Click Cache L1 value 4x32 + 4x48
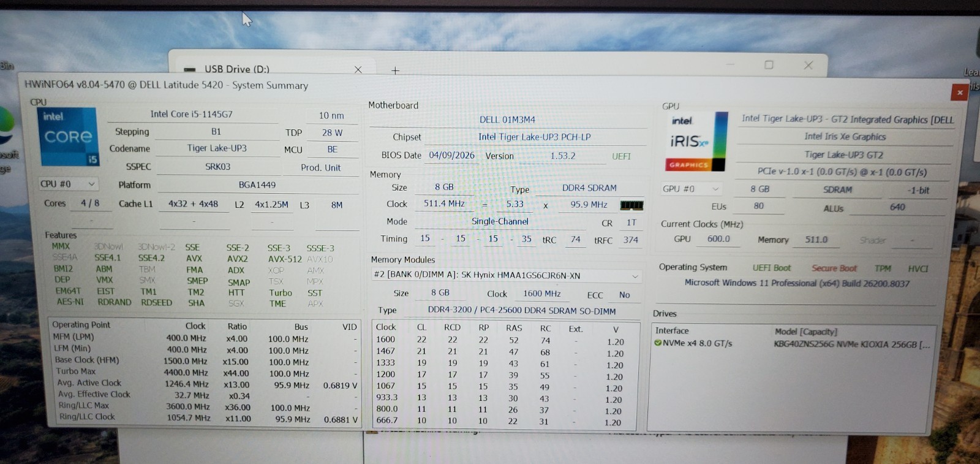 (193, 204)
